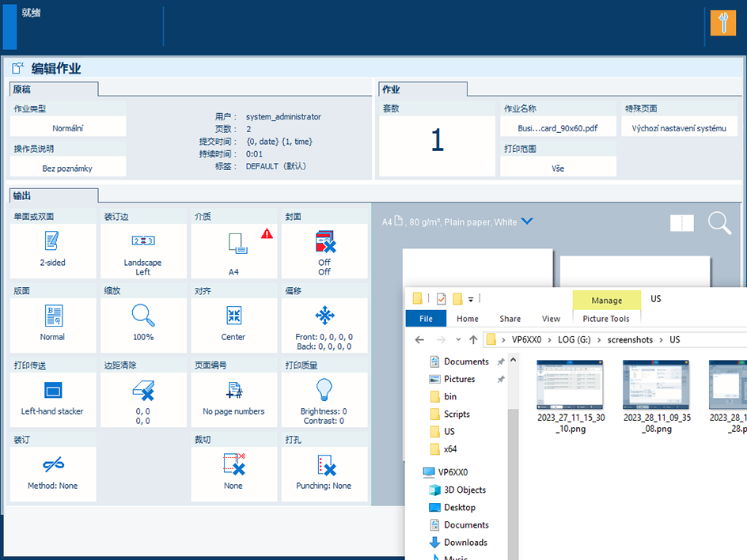The width and height of the screenshot is (747, 560).
Task: Open the Landscape Left binding edge setting
Action: tap(142, 250)
